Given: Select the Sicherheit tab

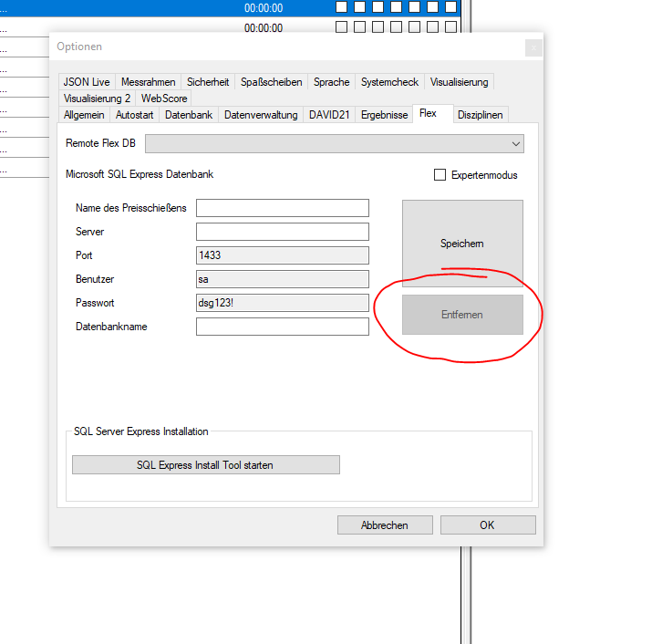Looking at the screenshot, I should click(x=208, y=82).
